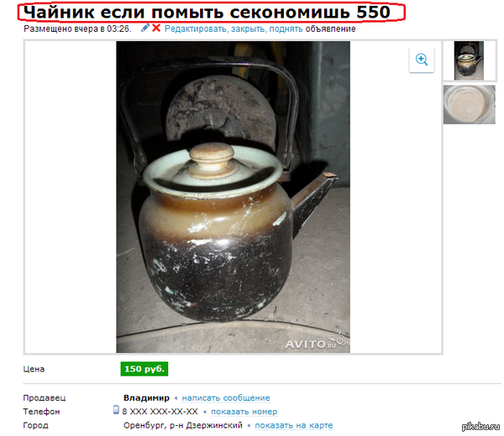Click the green "150 руб." price badge
Screen dimensions: 504x436
pos(144,369)
